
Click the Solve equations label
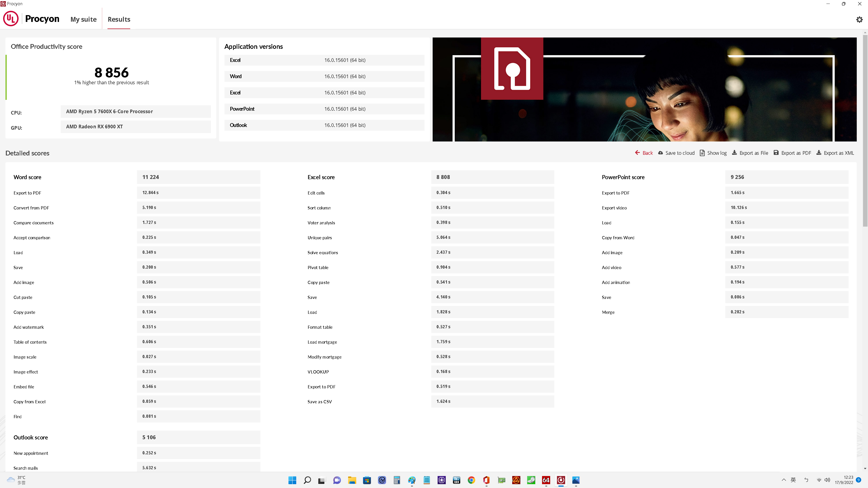323,253
